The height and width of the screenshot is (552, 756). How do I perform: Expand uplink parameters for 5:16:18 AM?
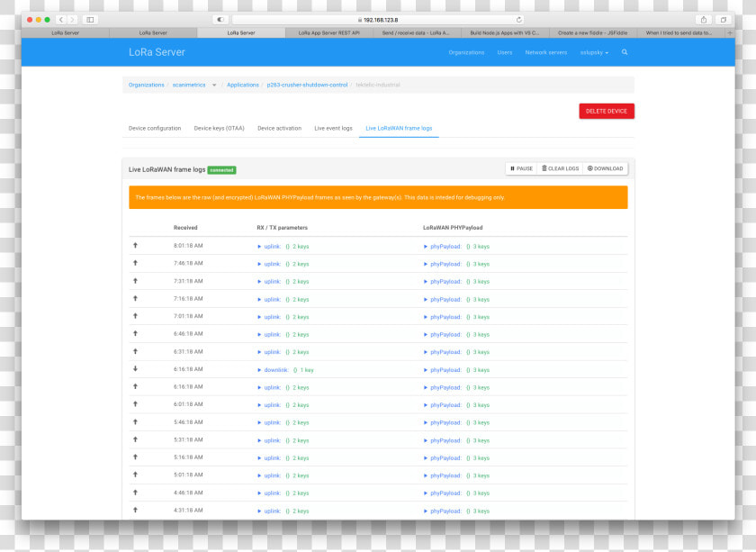(259, 458)
